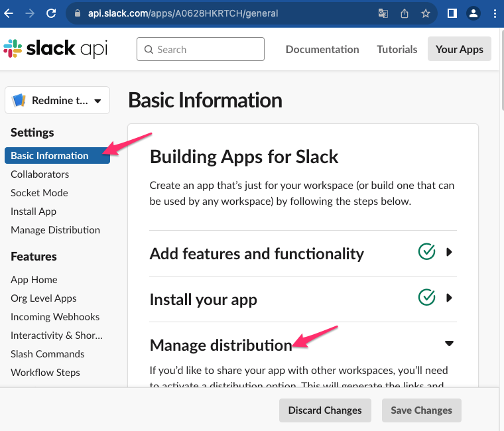Click the Settings sidebar heading

pyautogui.click(x=32, y=133)
